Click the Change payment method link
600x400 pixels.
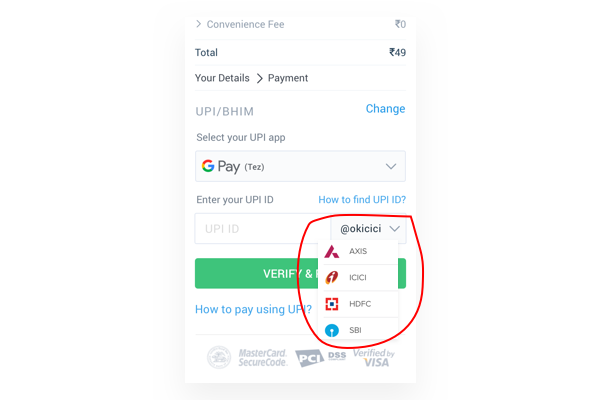pos(385,109)
